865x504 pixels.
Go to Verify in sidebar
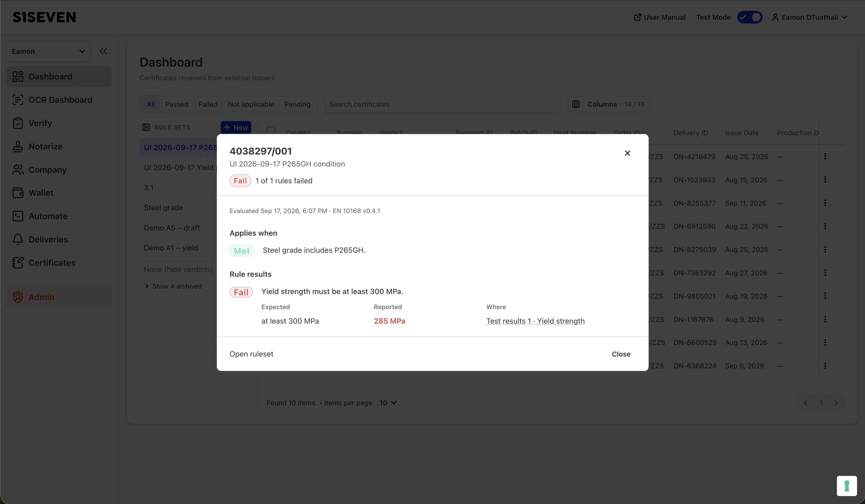[x=59, y=123]
